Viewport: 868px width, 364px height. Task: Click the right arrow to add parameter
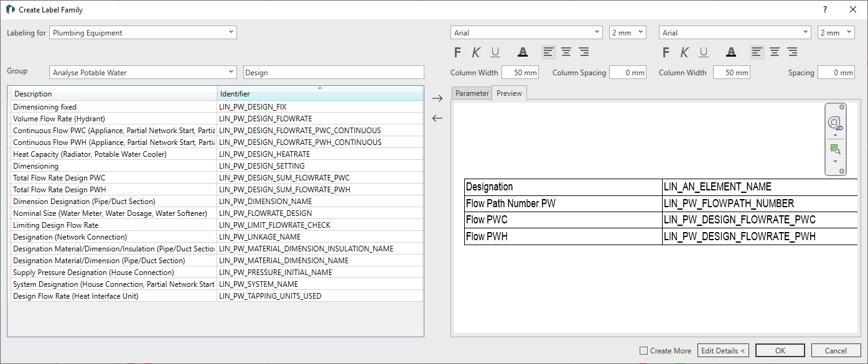[437, 98]
